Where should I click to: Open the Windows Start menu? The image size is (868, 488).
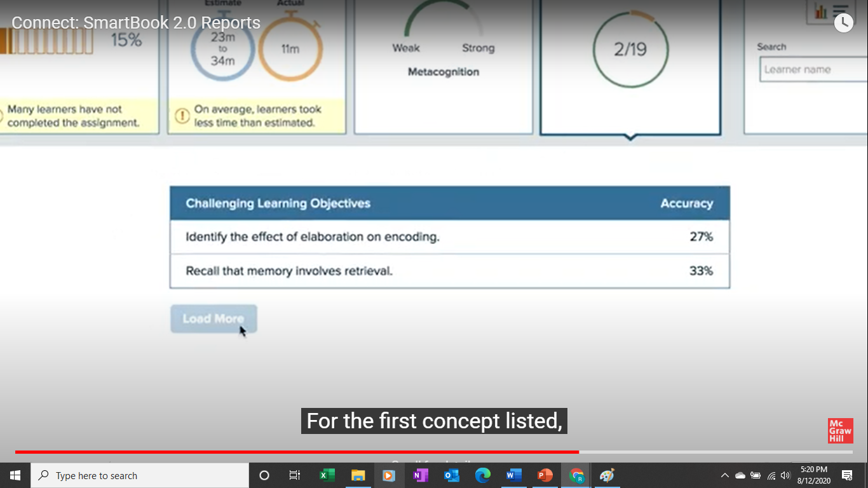point(15,475)
